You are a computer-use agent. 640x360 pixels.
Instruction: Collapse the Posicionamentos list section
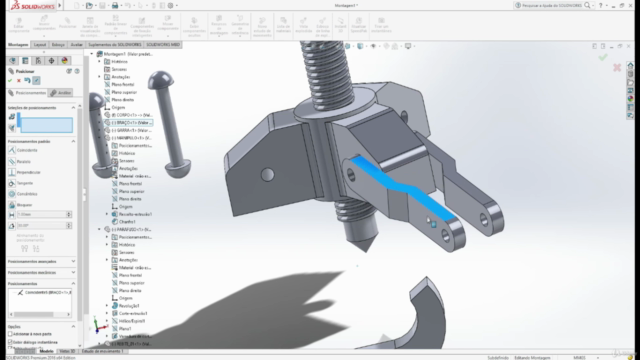[73, 283]
